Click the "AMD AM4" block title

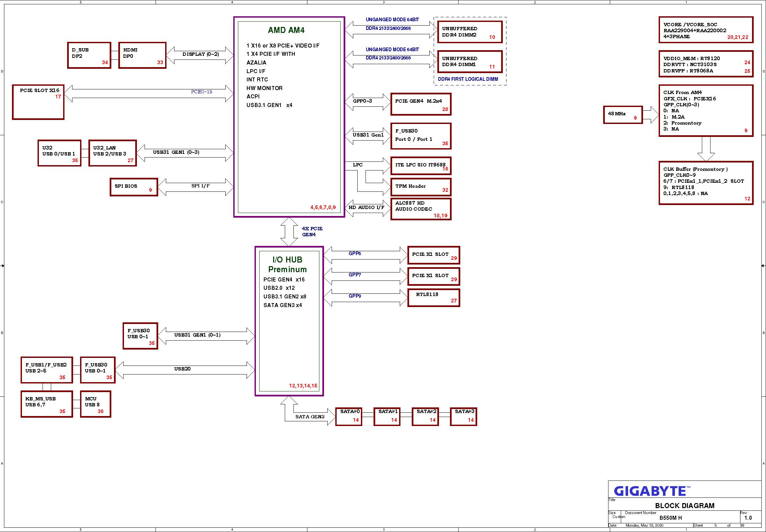(286, 30)
